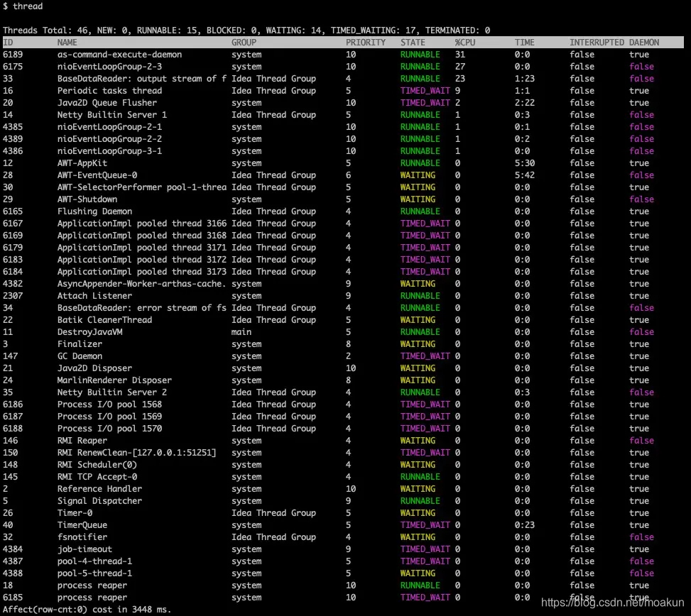
Task: Select the 'fsnotifier' thread name
Action: [x=82, y=537]
